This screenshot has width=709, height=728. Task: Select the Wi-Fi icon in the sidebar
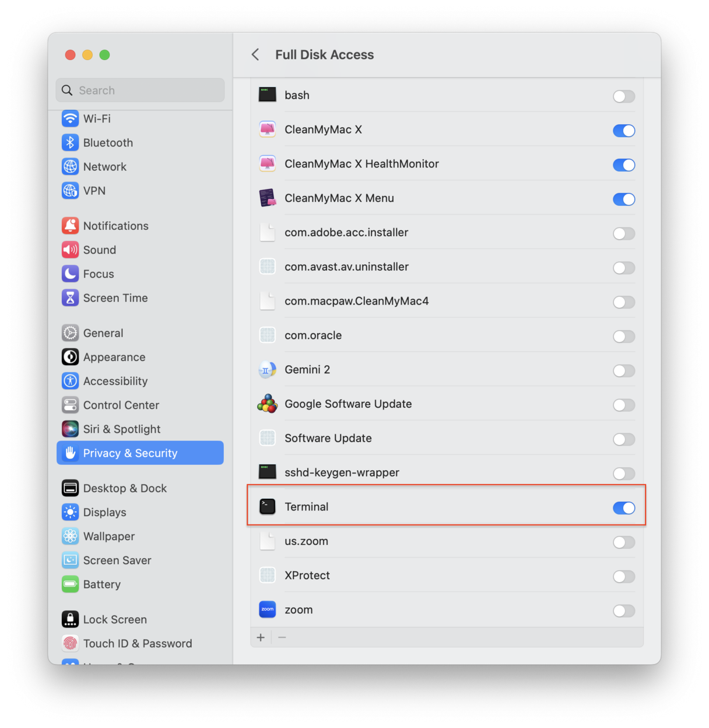(70, 118)
